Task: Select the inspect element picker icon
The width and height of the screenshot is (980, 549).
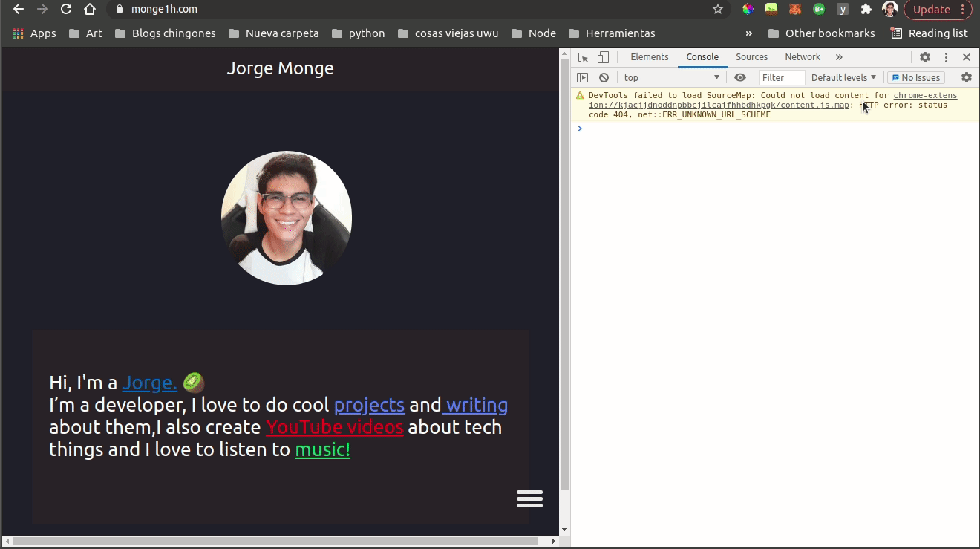Action: click(584, 57)
